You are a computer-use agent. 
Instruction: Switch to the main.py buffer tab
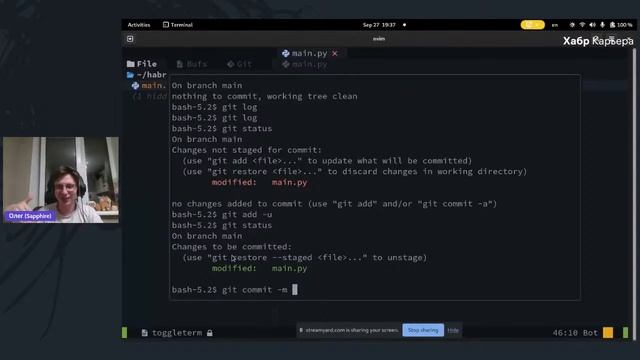pos(309,53)
